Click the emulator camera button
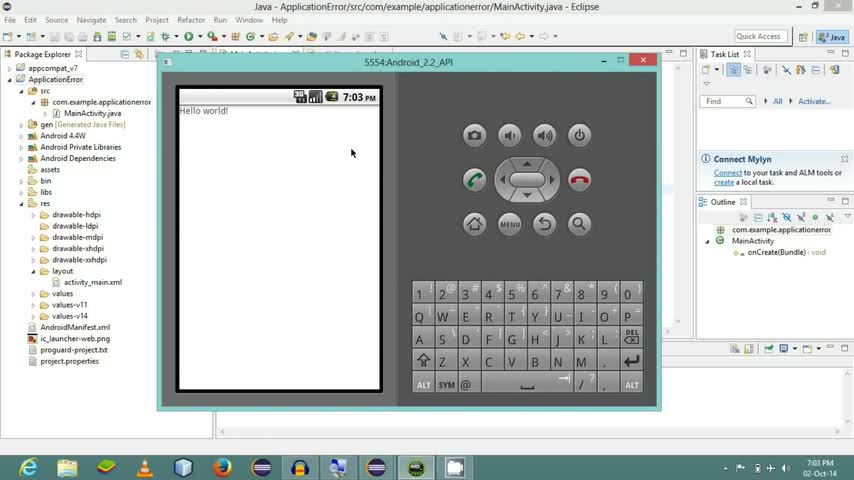Image resolution: width=854 pixels, height=480 pixels. pos(474,135)
